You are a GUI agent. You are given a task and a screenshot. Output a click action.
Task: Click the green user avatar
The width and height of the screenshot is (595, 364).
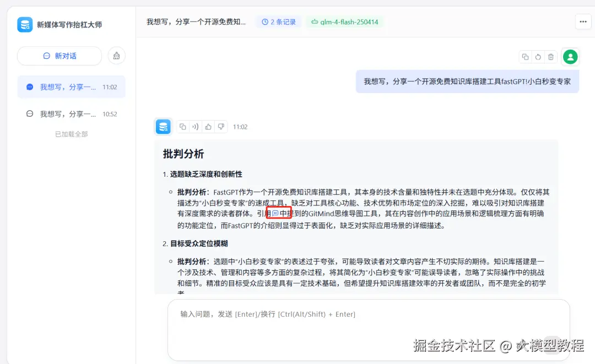point(570,57)
